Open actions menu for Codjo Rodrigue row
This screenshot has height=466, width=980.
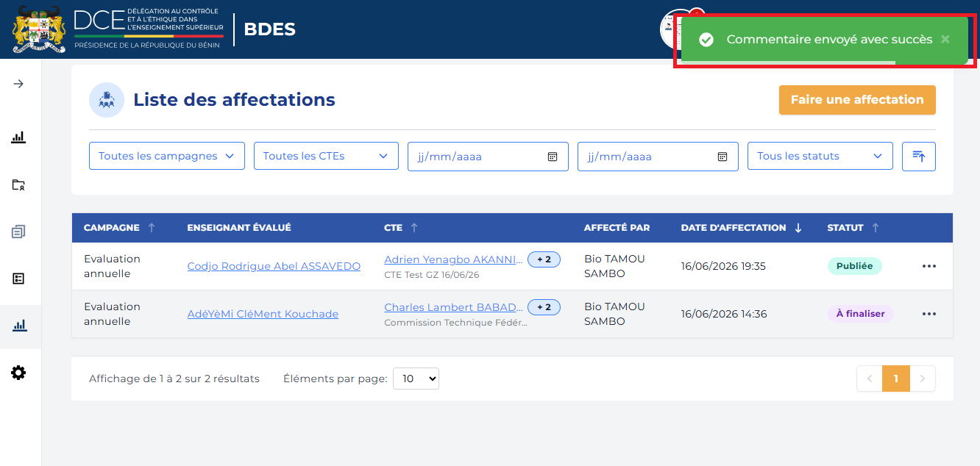pyautogui.click(x=929, y=266)
